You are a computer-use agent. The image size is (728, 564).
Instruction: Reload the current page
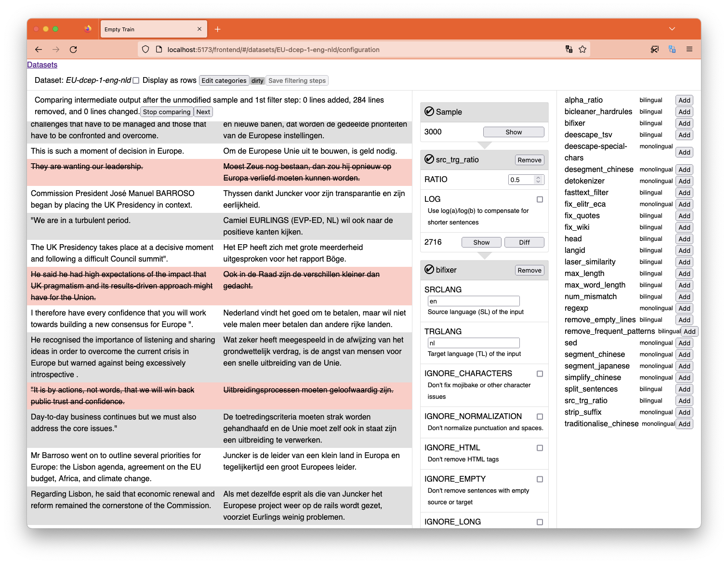pyautogui.click(x=73, y=50)
